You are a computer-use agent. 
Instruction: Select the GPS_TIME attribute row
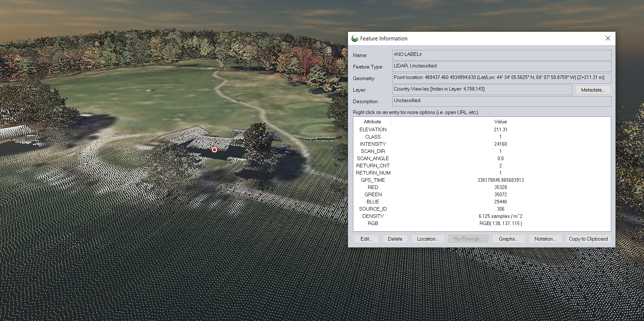tap(482, 180)
